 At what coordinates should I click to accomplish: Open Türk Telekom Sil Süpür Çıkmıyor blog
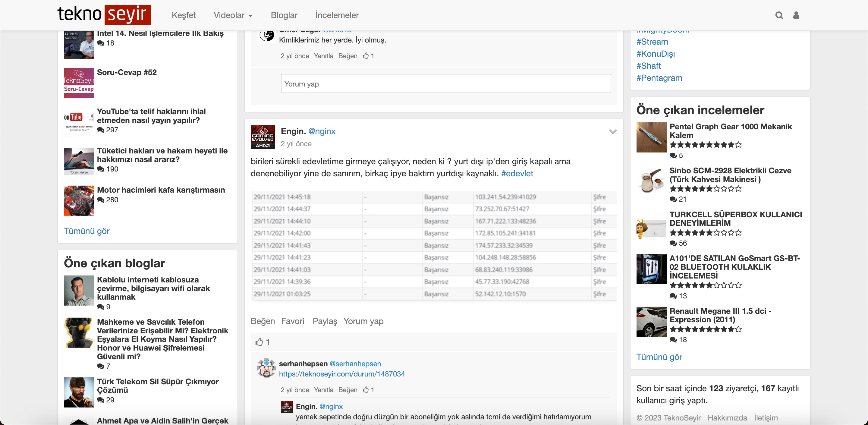click(x=158, y=386)
